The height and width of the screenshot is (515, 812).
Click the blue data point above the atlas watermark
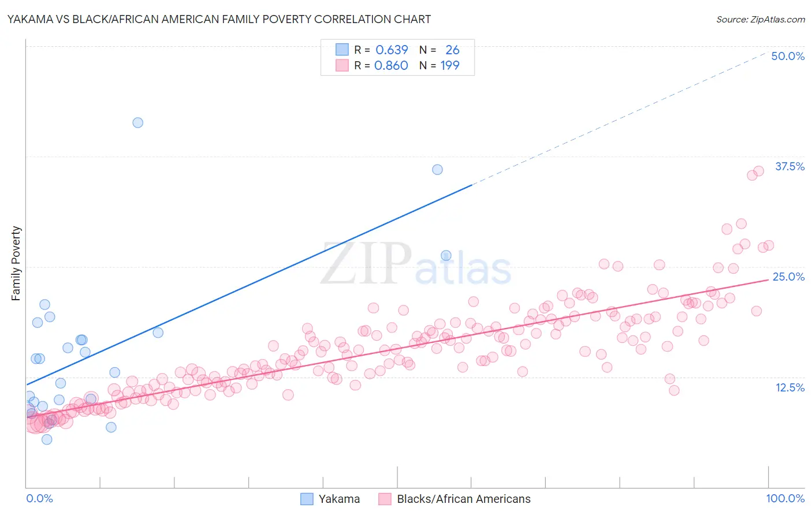click(x=446, y=255)
